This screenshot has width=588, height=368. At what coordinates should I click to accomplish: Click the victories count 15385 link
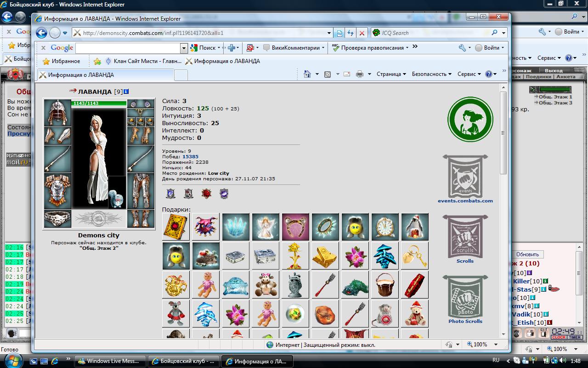pos(190,156)
